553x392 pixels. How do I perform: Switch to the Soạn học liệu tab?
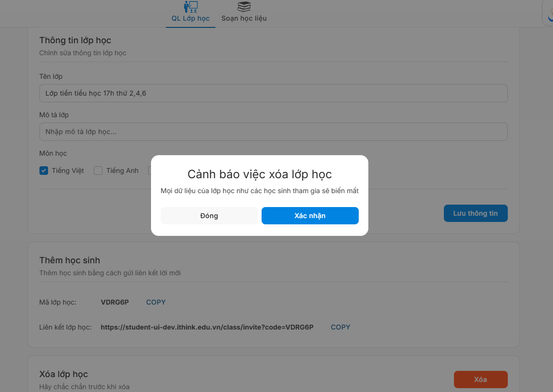pos(243,18)
